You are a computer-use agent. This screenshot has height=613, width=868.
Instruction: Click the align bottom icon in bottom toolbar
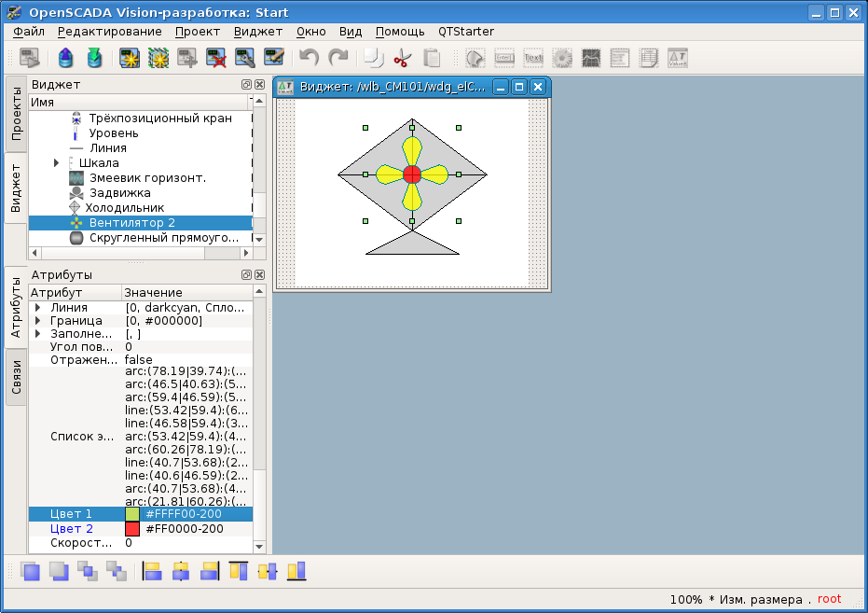pyautogui.click(x=296, y=570)
